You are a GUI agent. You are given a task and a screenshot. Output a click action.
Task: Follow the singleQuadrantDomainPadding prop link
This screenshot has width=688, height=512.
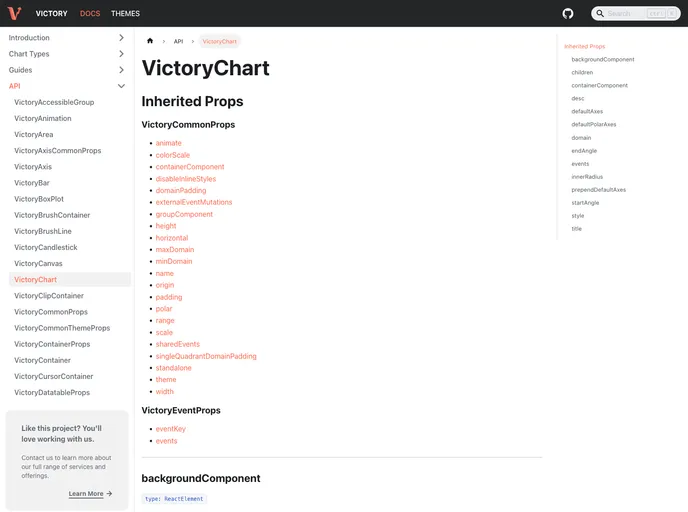[206, 356]
